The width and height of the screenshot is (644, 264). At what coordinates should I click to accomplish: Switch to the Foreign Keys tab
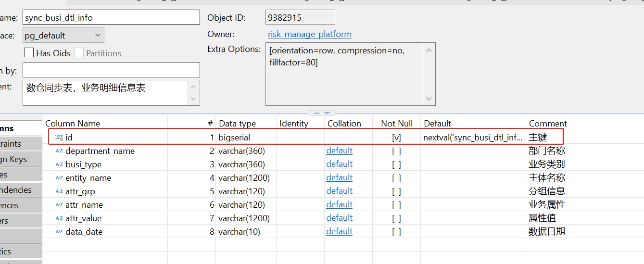point(19,159)
